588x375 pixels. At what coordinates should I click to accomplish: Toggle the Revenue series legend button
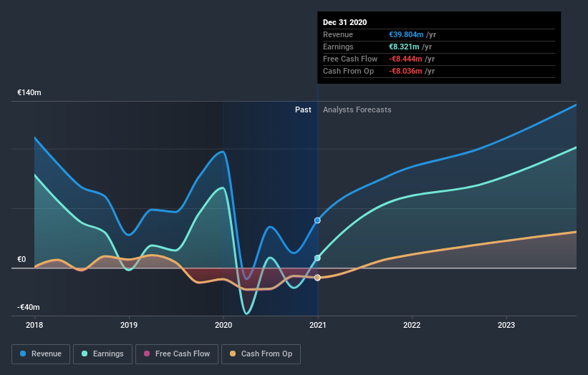[x=41, y=354]
